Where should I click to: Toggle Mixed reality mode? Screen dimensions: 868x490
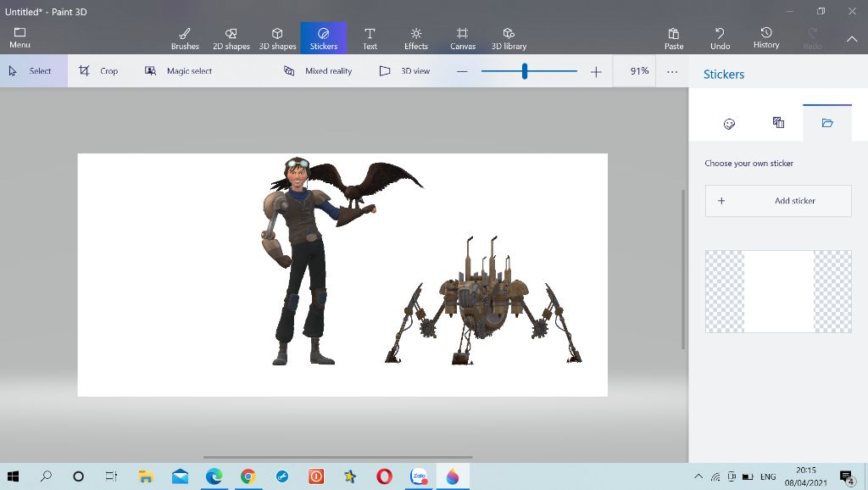pos(318,71)
